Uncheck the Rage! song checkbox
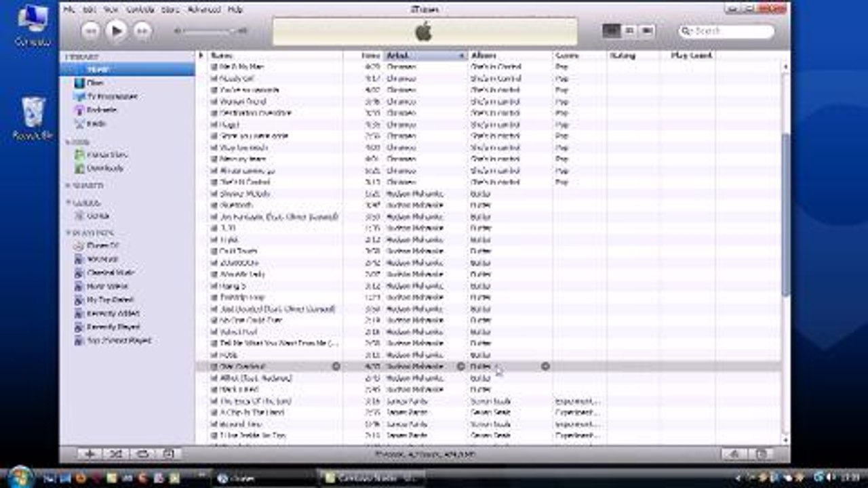Screen dimensions: 868x488 [x=214, y=125]
